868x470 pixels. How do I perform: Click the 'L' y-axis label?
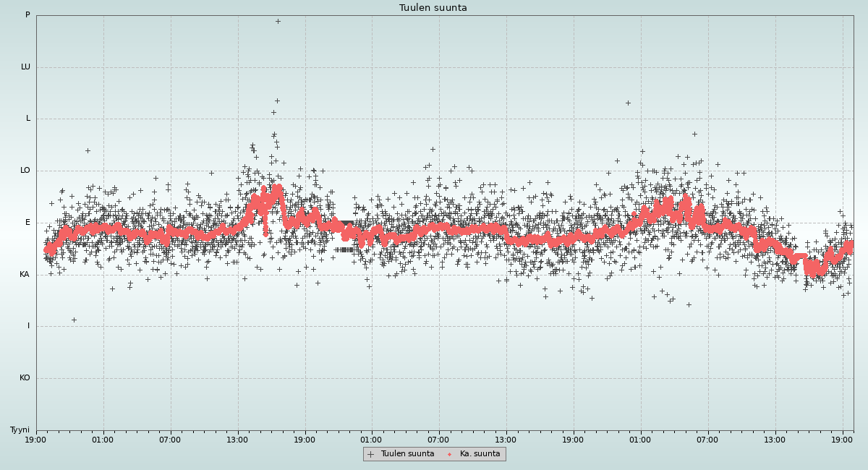click(28, 119)
